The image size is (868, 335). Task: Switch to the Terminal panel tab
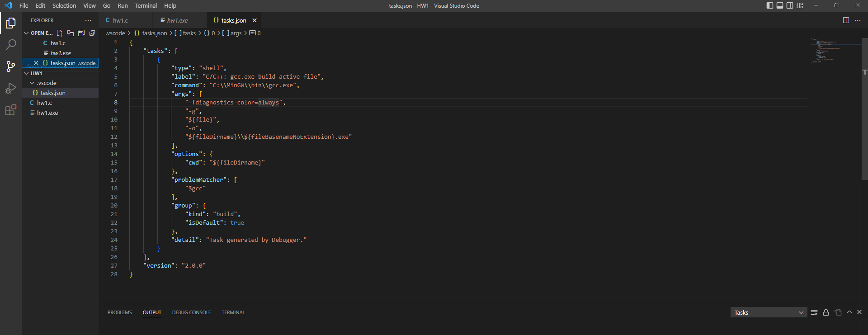(x=233, y=312)
